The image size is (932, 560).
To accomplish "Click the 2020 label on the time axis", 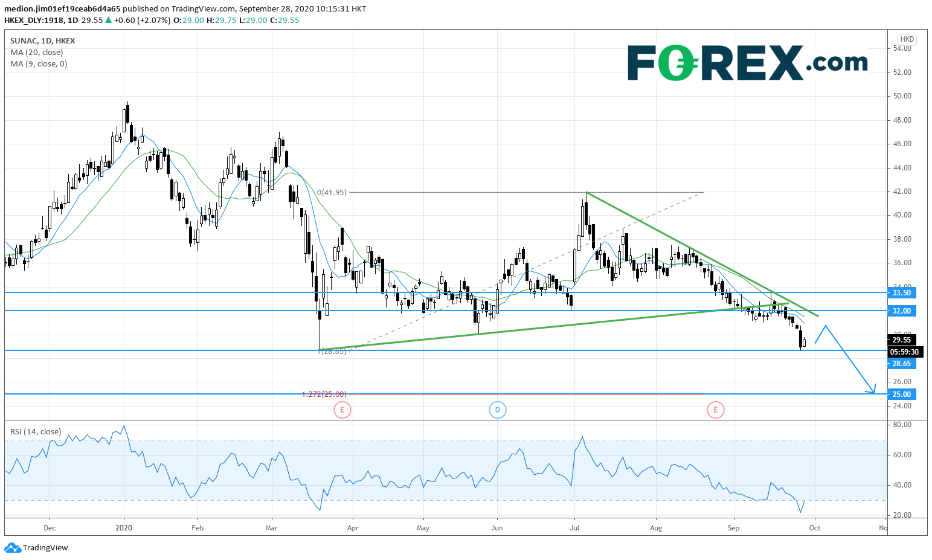I will tap(124, 528).
